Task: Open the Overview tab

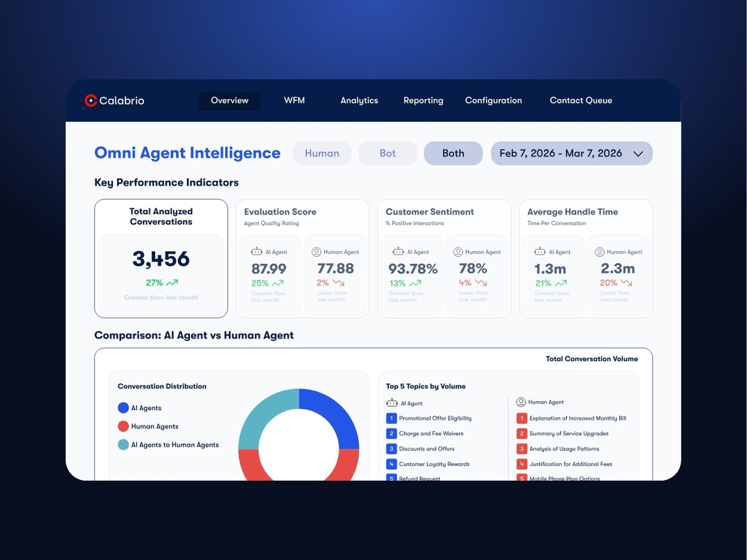Action: coord(229,100)
